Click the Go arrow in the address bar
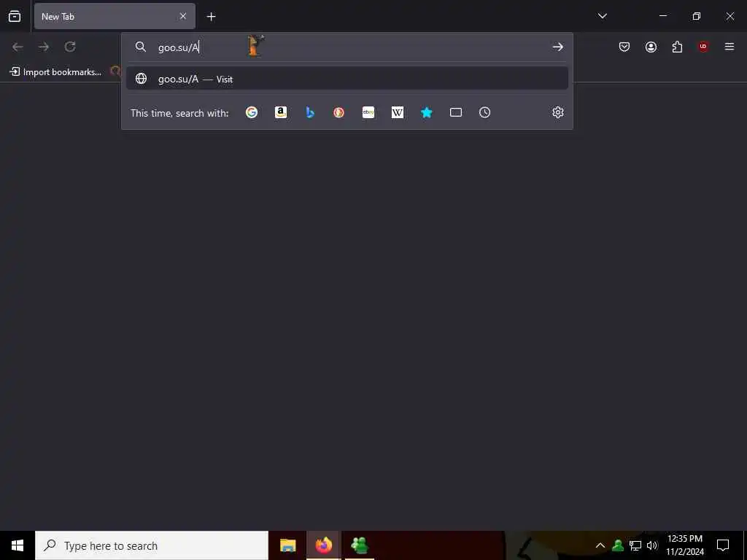 (557, 47)
